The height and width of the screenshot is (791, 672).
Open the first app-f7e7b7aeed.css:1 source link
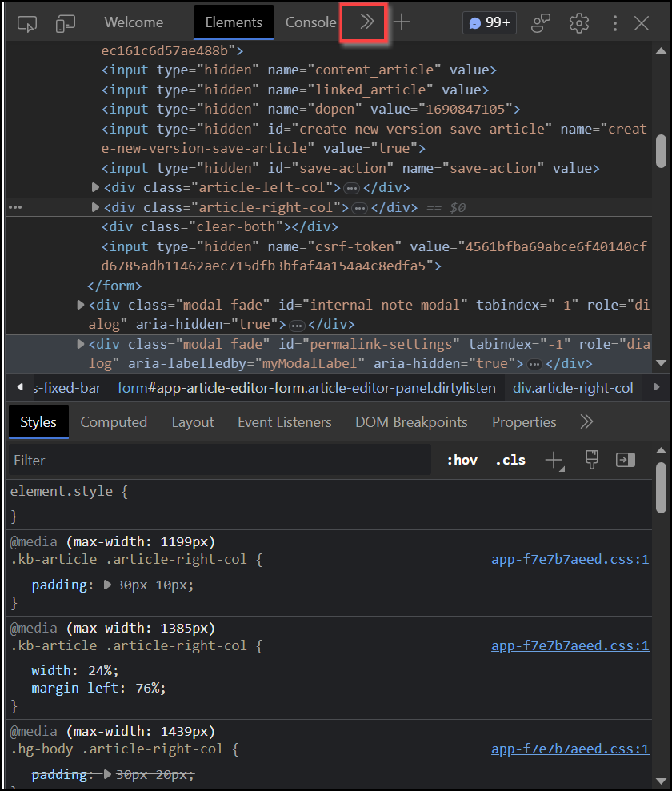570,560
